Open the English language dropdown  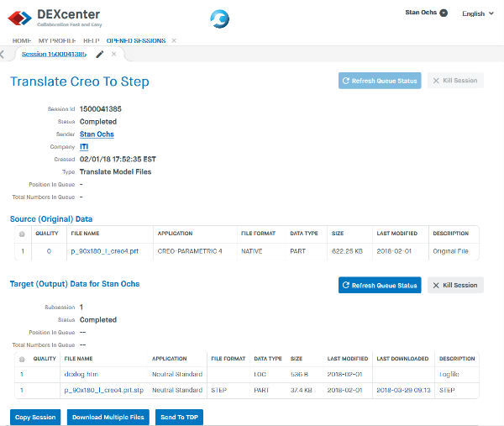coord(478,13)
